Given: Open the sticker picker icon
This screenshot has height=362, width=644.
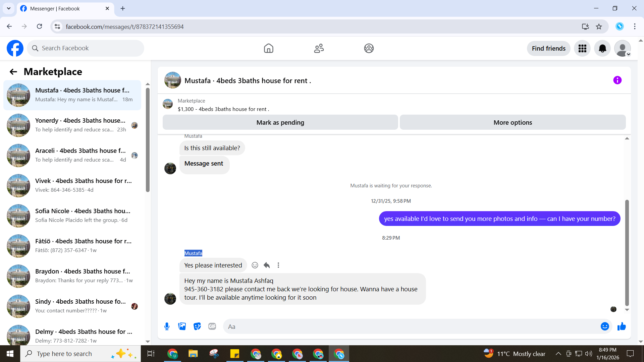Looking at the screenshot, I should point(197,326).
